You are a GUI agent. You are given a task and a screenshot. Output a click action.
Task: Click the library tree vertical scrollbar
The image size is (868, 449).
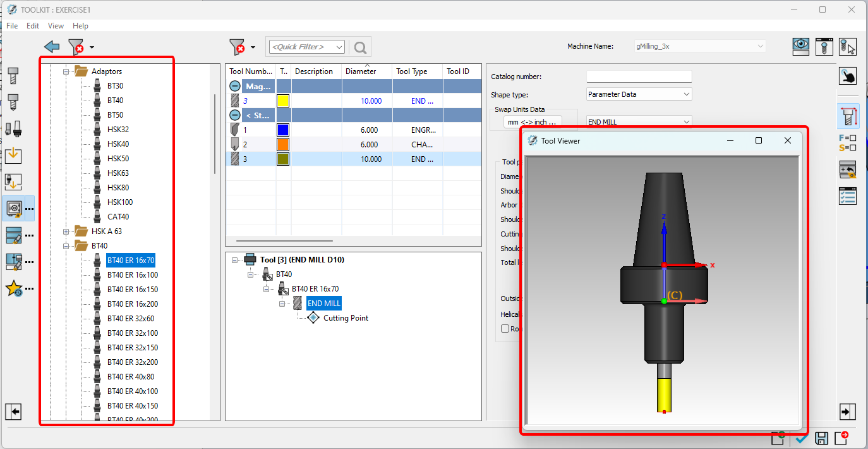pos(215,133)
